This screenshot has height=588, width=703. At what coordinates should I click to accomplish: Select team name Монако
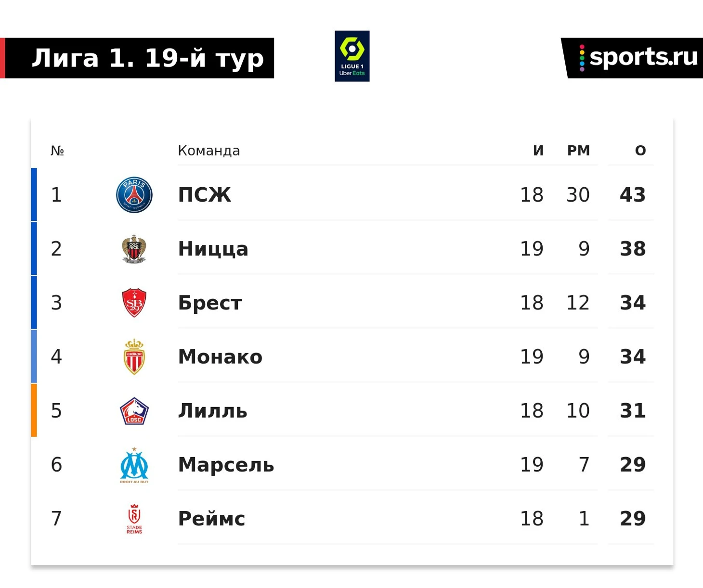220,357
